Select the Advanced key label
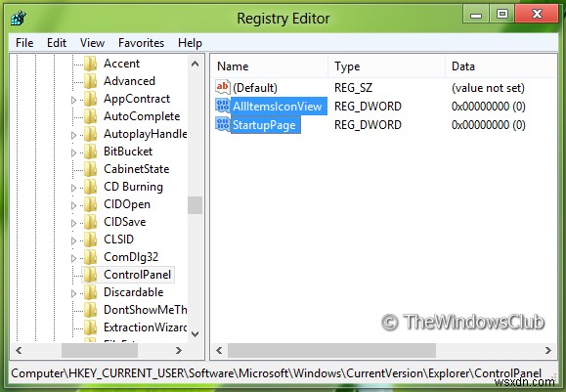The image size is (566, 392). (129, 81)
